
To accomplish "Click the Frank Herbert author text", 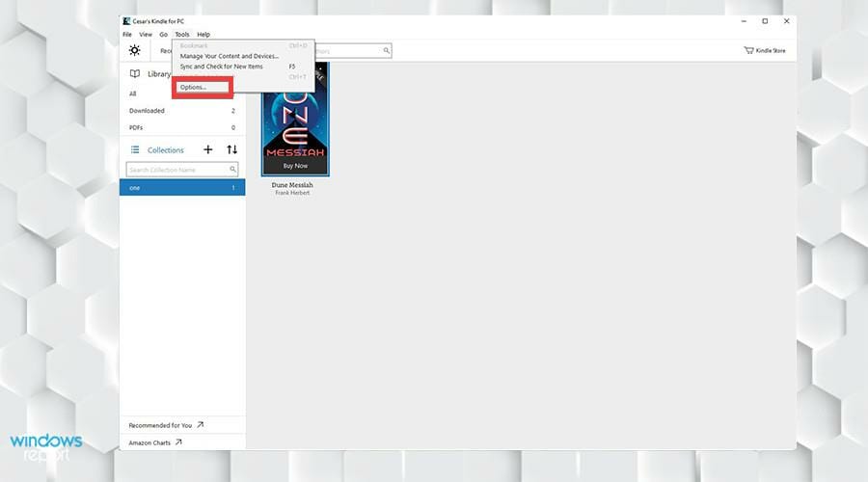I will (292, 193).
